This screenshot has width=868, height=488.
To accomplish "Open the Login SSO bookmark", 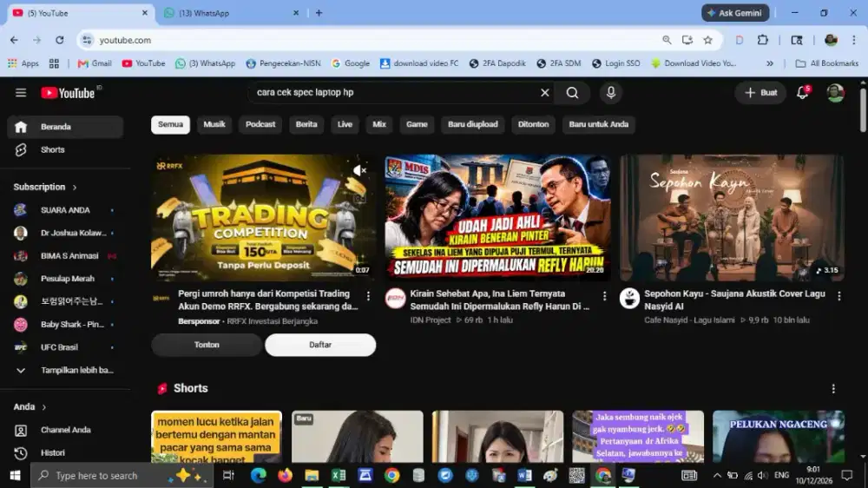I will (x=615, y=63).
